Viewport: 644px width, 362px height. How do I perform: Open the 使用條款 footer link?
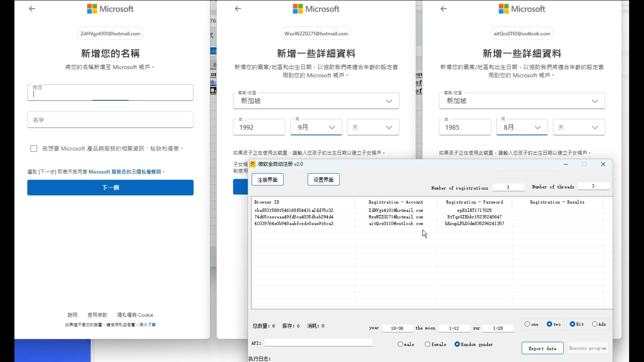click(97, 315)
